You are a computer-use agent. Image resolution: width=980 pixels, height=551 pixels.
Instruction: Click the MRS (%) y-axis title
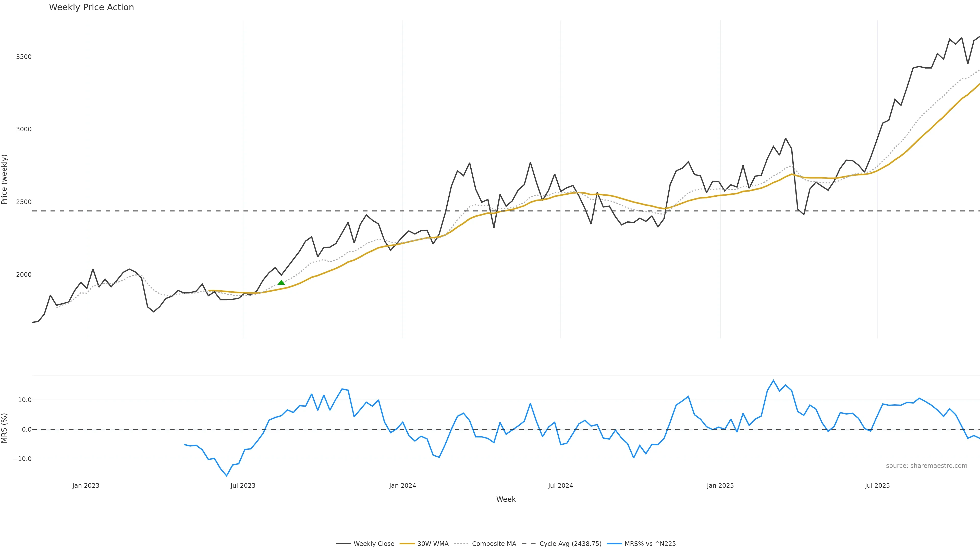[x=5, y=428]
